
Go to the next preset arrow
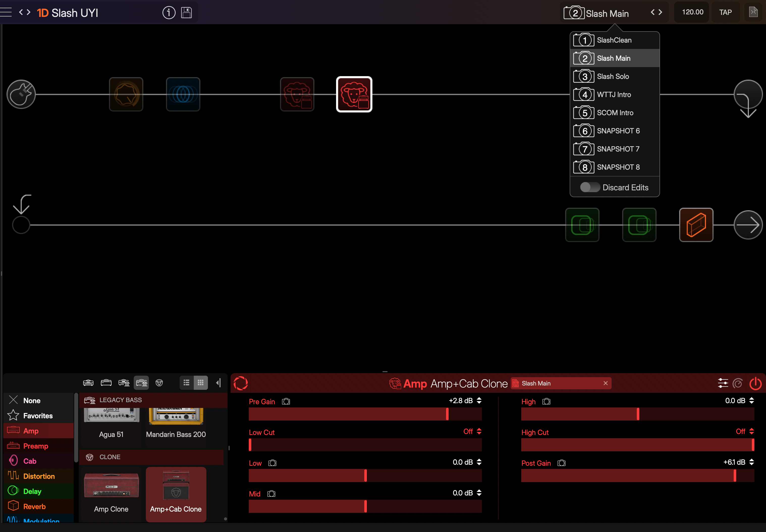[x=29, y=12]
